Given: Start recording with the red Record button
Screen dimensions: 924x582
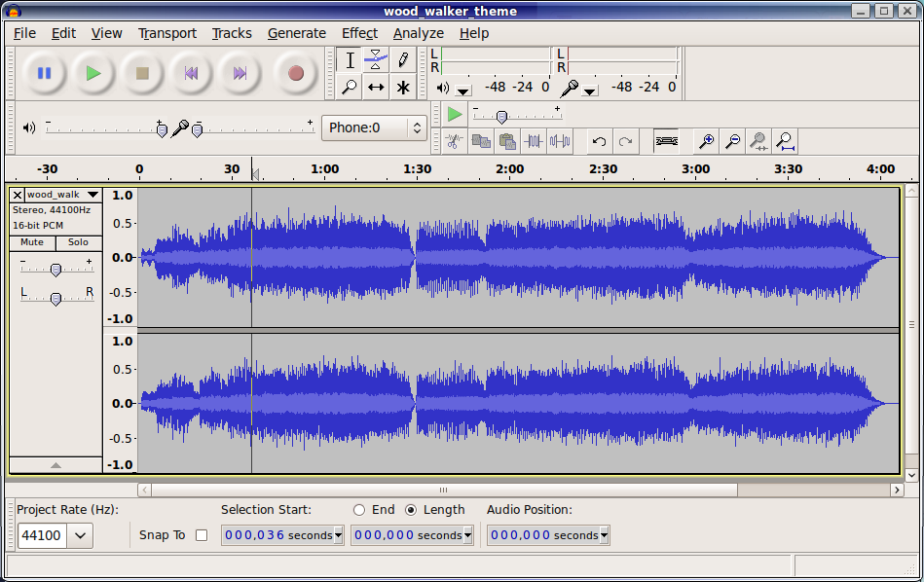Looking at the screenshot, I should pyautogui.click(x=296, y=73).
